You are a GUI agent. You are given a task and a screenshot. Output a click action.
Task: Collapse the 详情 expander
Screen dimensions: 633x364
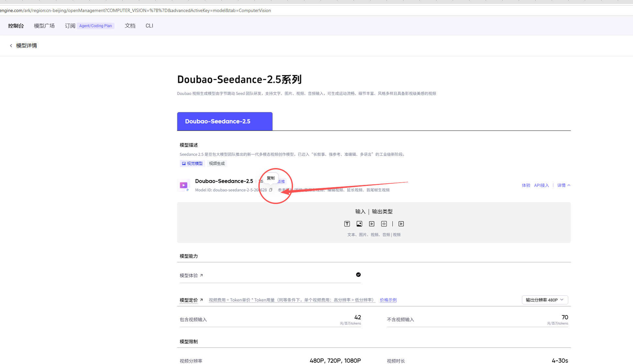[564, 185]
